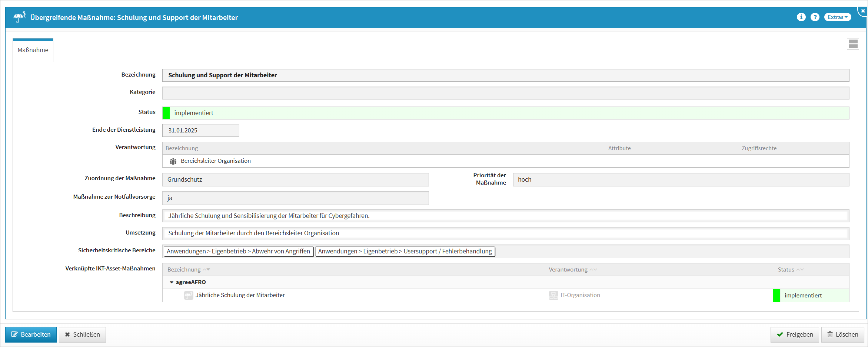Screen dimensions: 868x347
Task: Click the Ende der Dienstleistung date field
Action: tap(200, 130)
